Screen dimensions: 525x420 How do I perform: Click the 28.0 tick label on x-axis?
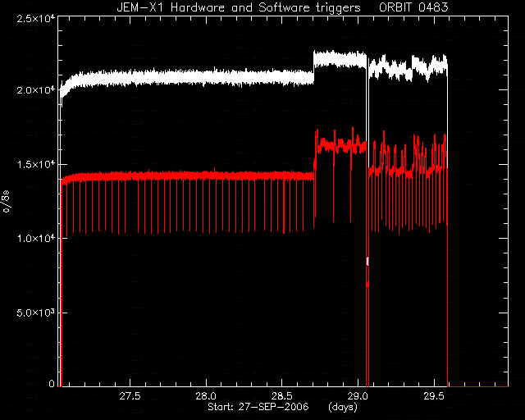[x=206, y=396]
